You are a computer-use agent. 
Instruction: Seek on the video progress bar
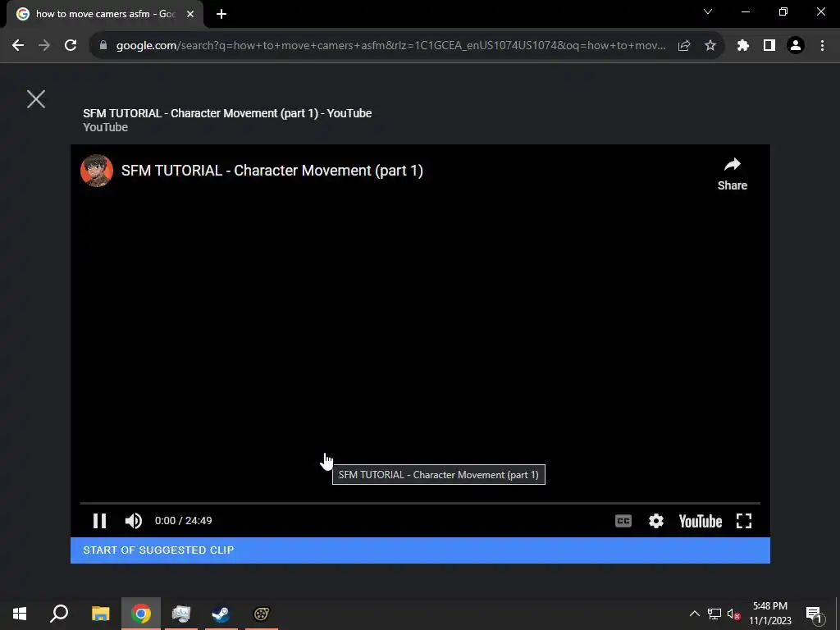pyautogui.click(x=420, y=504)
